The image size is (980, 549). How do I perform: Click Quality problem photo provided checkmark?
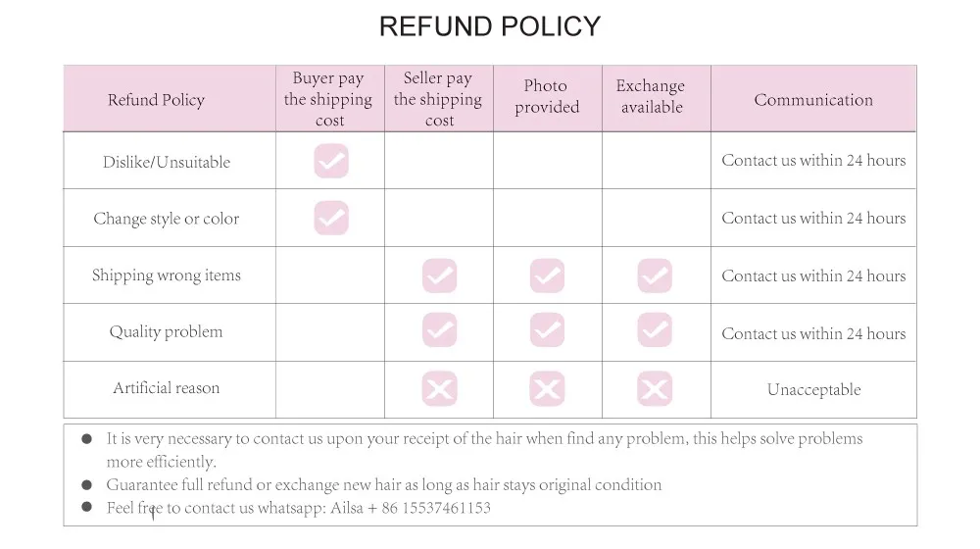tap(547, 331)
